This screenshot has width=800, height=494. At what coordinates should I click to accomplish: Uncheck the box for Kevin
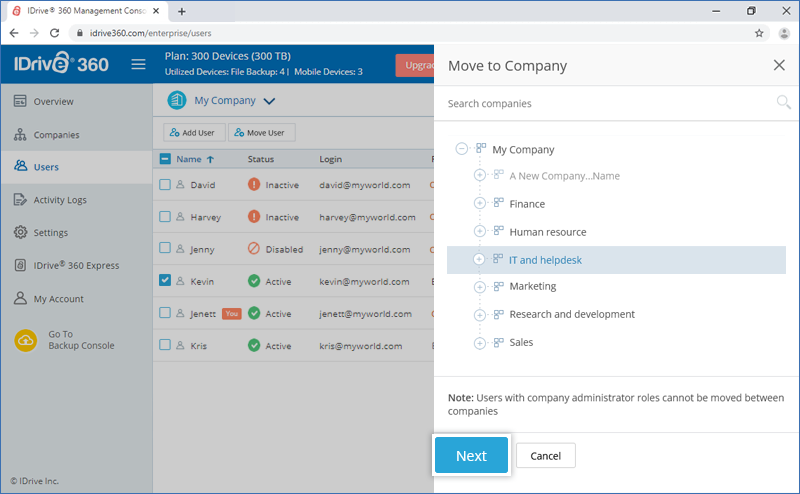point(165,280)
